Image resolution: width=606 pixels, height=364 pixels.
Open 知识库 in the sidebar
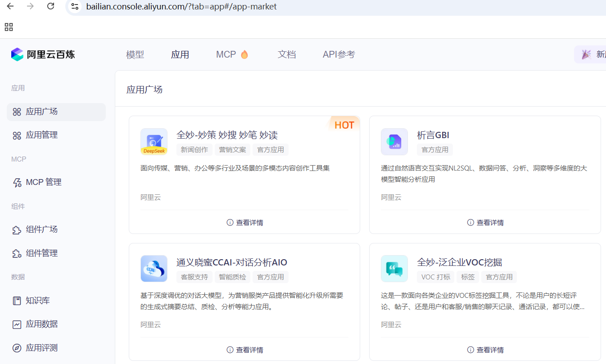(x=56, y=301)
